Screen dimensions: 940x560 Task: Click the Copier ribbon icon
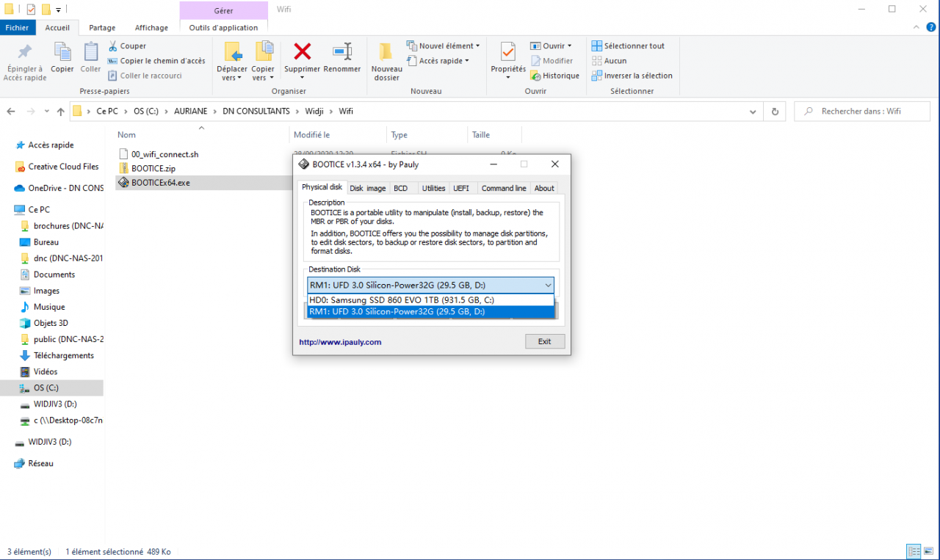(x=62, y=58)
